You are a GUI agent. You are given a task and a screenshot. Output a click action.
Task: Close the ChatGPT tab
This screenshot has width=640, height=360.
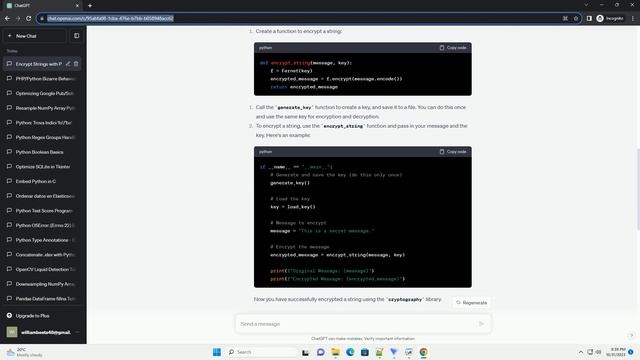click(77, 6)
